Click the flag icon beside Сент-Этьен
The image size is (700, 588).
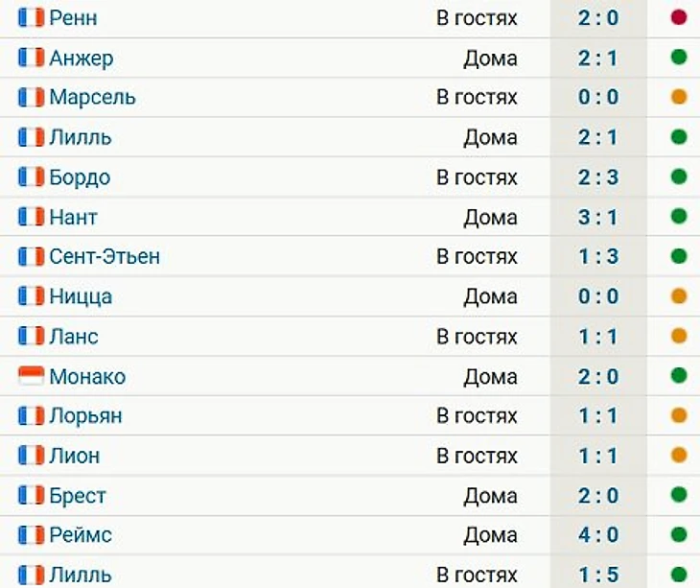pos(32,257)
